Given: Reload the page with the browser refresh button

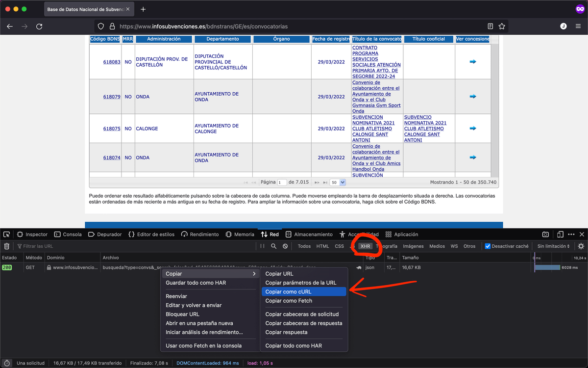Looking at the screenshot, I should [x=39, y=26].
